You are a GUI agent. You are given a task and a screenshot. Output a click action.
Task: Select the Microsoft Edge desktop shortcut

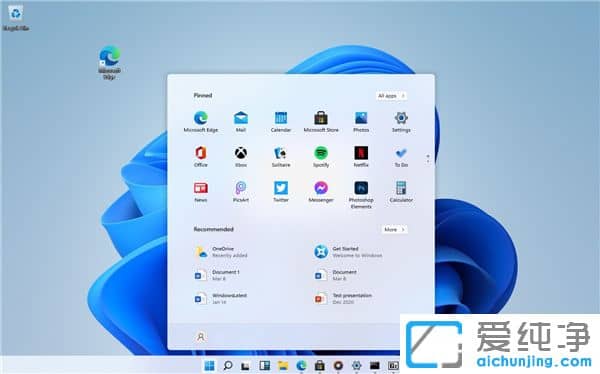coord(110,62)
